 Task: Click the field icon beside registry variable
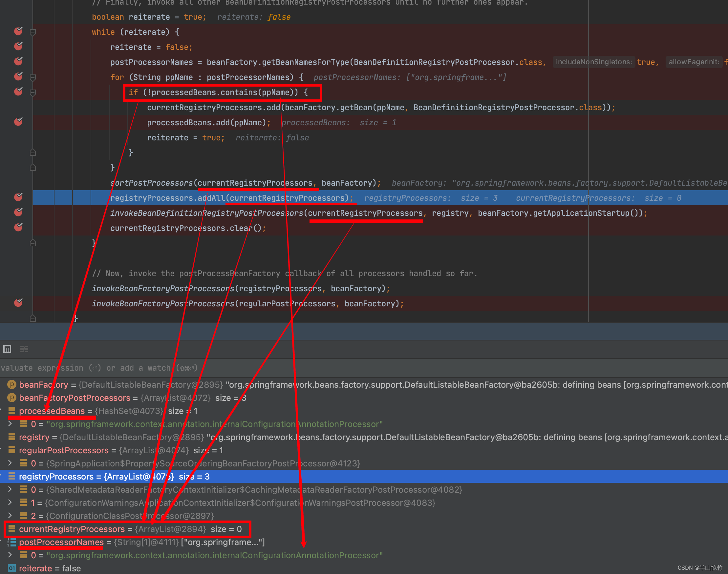(x=12, y=437)
